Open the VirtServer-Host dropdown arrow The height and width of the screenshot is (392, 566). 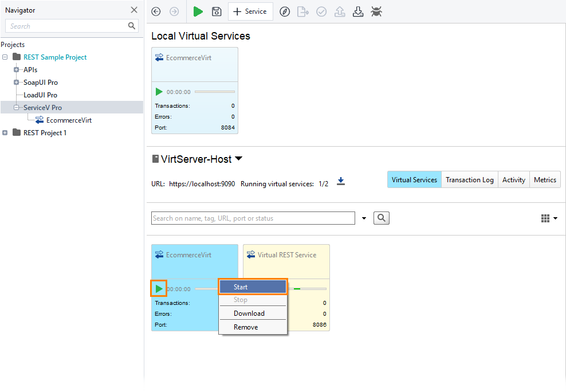[x=238, y=158]
